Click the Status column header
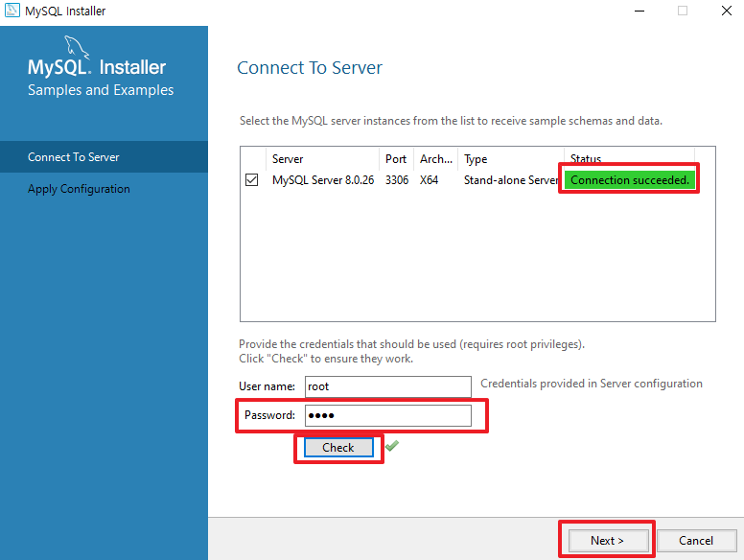Viewport: 744px width, 560px height. [x=630, y=159]
